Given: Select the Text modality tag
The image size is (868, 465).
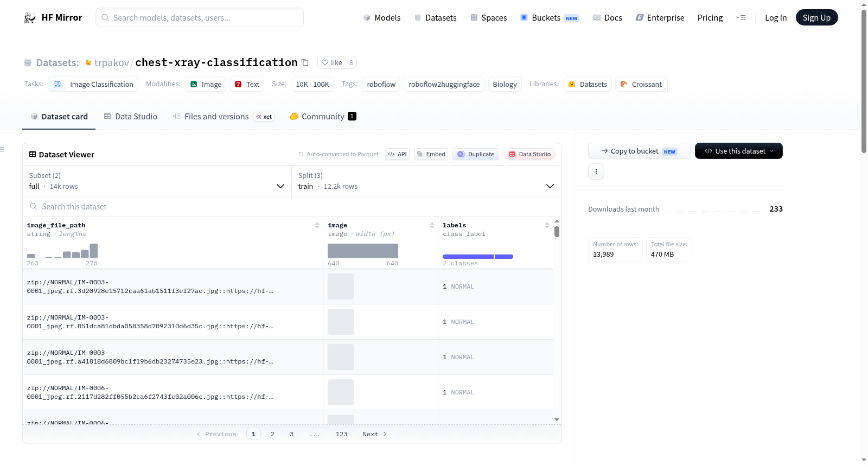Looking at the screenshot, I should pos(247,84).
